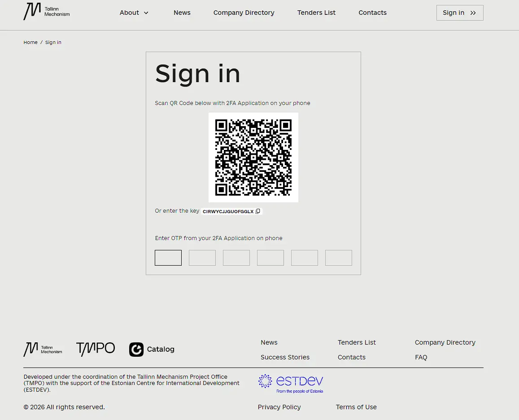The width and height of the screenshot is (519, 420).
Task: Click the Tallinn Mechanism header logo
Action: pyautogui.click(x=46, y=12)
